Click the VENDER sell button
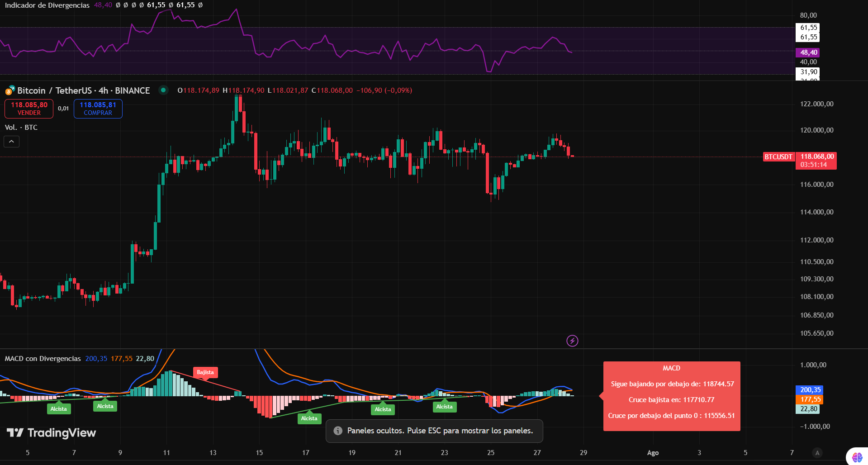 (29, 109)
